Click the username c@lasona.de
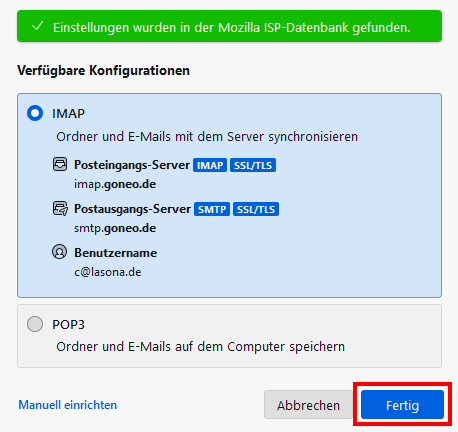Screen dimensions: 458x432 click(x=108, y=272)
